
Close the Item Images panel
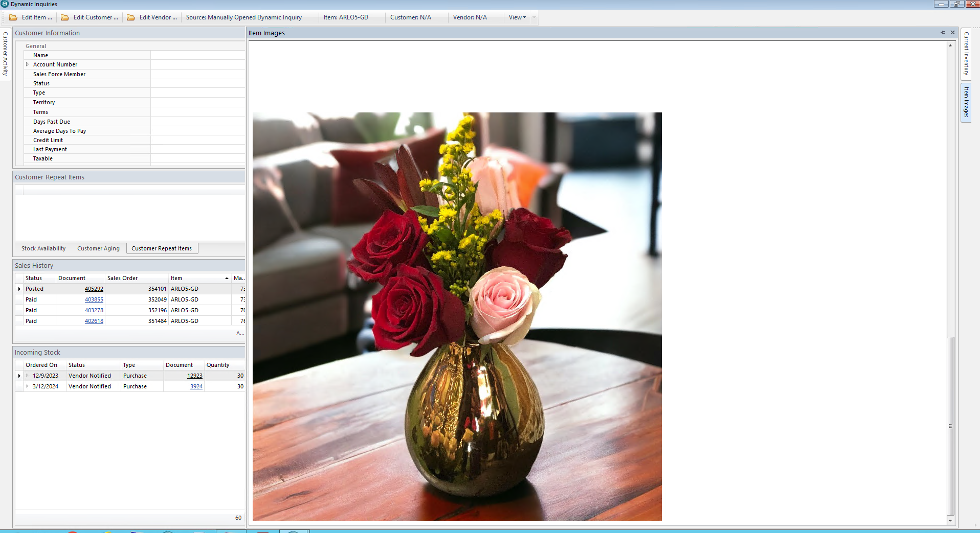[952, 33]
